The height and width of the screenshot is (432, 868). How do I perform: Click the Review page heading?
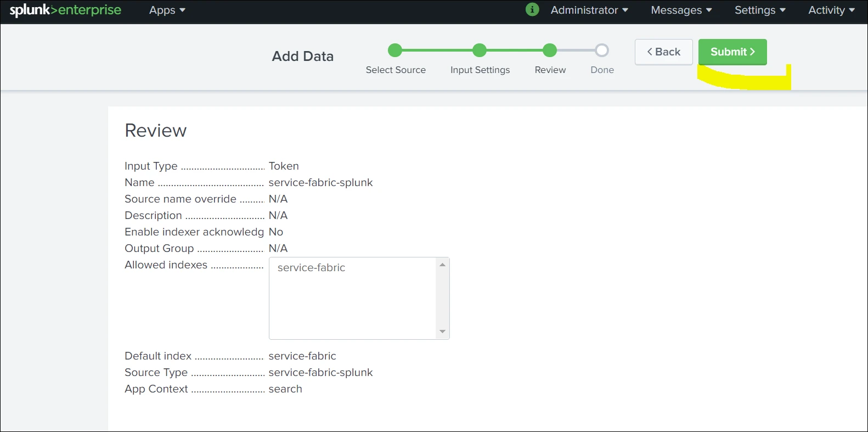tap(156, 131)
